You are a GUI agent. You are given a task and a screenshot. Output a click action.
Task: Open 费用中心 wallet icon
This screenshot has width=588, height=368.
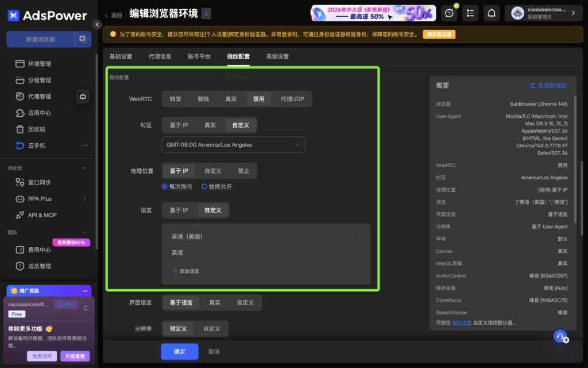pos(20,250)
